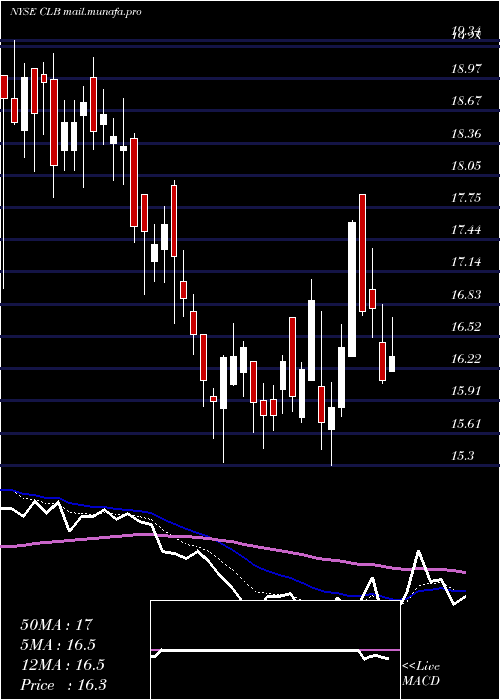The height and width of the screenshot is (700, 500).
Task: Click the 5MA : 16.5 indicator text
Action: (58, 645)
